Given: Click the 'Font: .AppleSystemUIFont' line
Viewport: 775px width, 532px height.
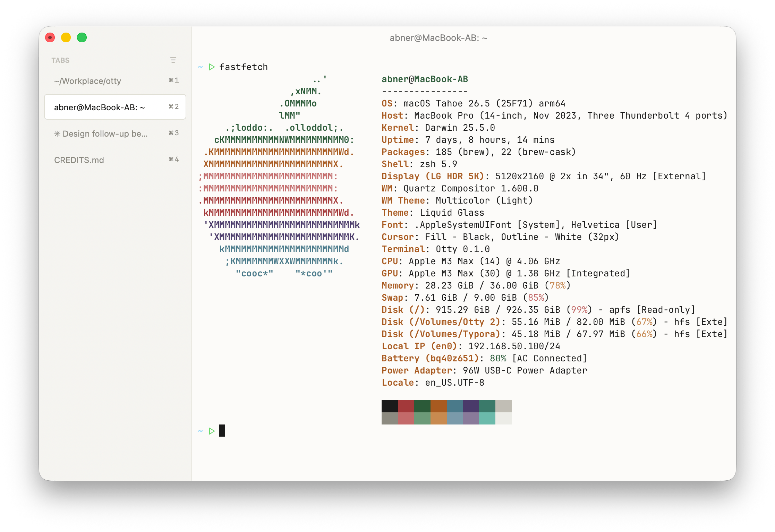Looking at the screenshot, I should point(519,225).
